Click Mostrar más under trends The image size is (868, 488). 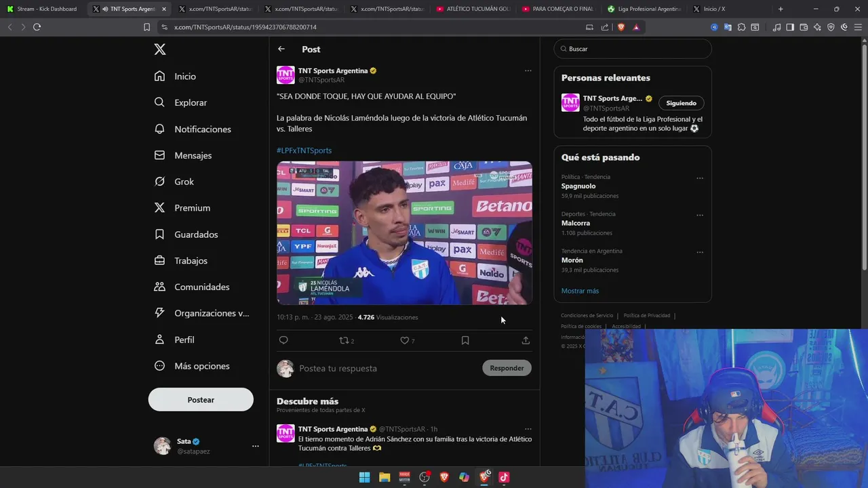[x=580, y=291]
